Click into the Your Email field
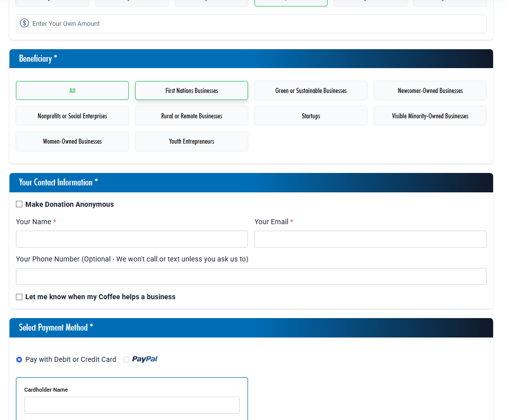Viewport: 506px width, 420px height. pyautogui.click(x=370, y=239)
